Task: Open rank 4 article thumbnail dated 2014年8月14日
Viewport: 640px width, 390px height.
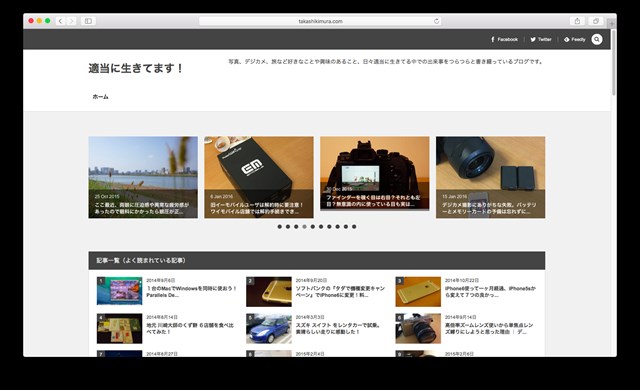Action: tap(119, 328)
